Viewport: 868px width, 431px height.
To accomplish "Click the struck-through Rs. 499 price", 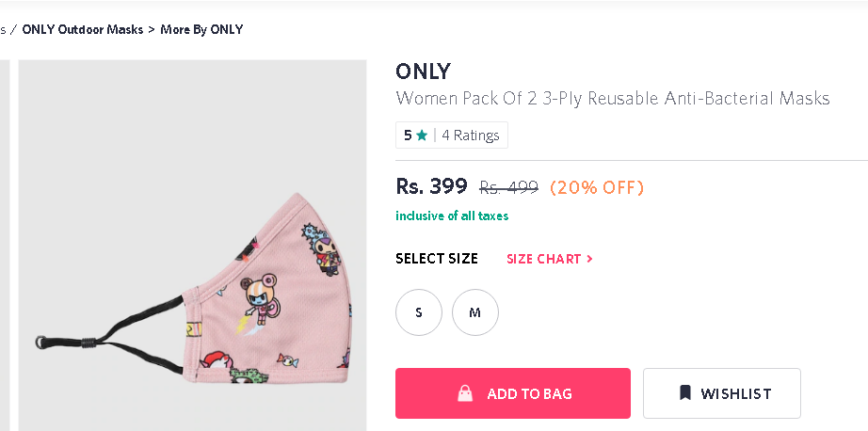I will (x=508, y=187).
